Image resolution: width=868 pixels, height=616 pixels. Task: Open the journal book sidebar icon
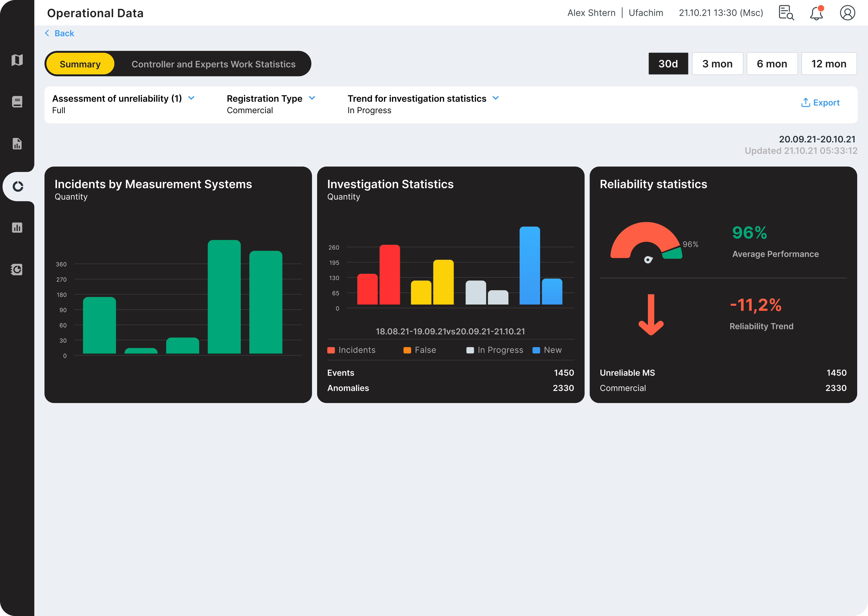[x=17, y=102]
